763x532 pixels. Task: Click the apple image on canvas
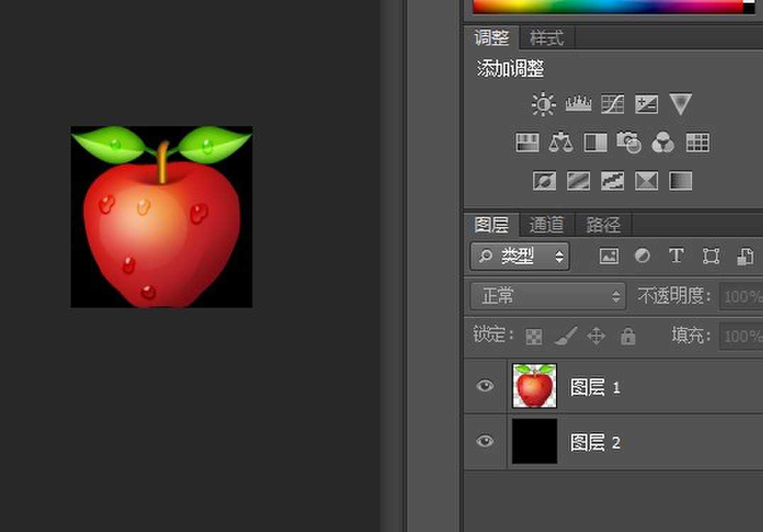pos(162,216)
